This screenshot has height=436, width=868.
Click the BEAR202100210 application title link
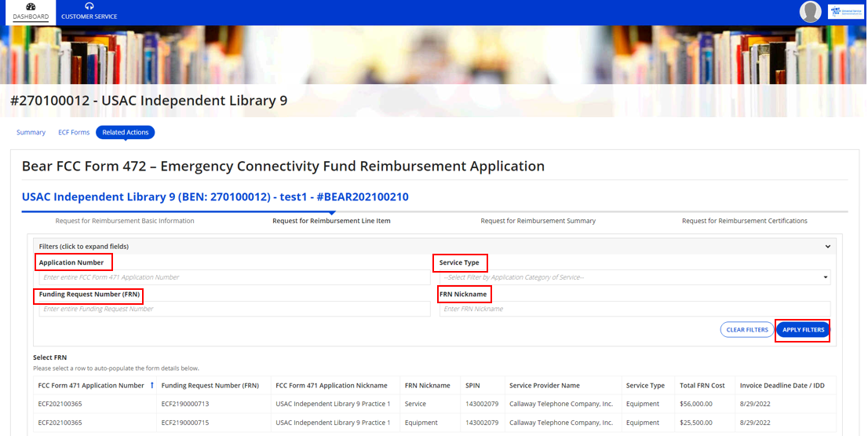tap(215, 197)
